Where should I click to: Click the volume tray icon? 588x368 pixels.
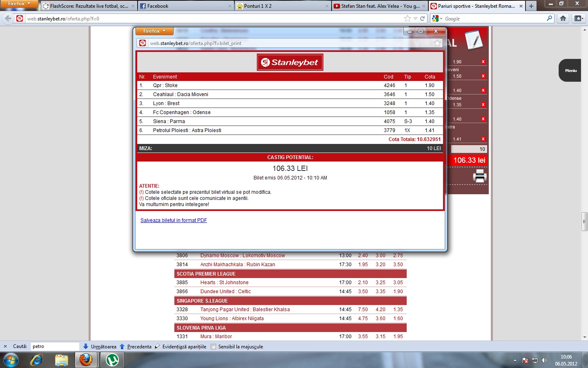point(544,360)
